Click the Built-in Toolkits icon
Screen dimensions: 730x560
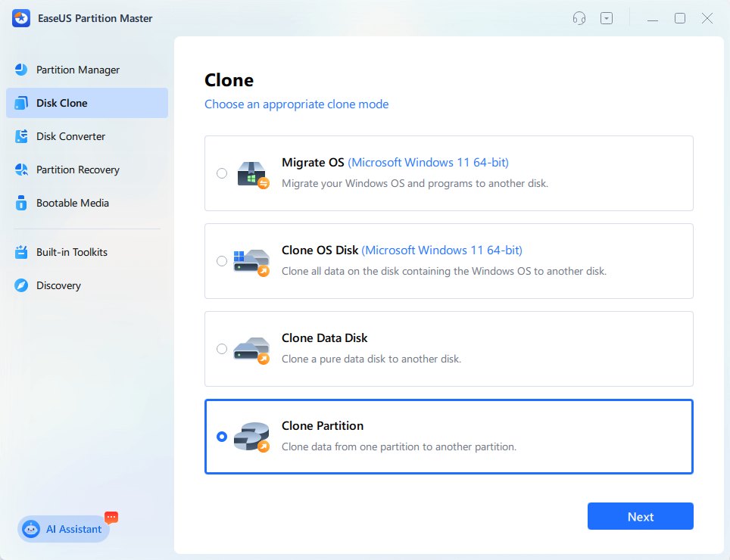[x=21, y=252]
